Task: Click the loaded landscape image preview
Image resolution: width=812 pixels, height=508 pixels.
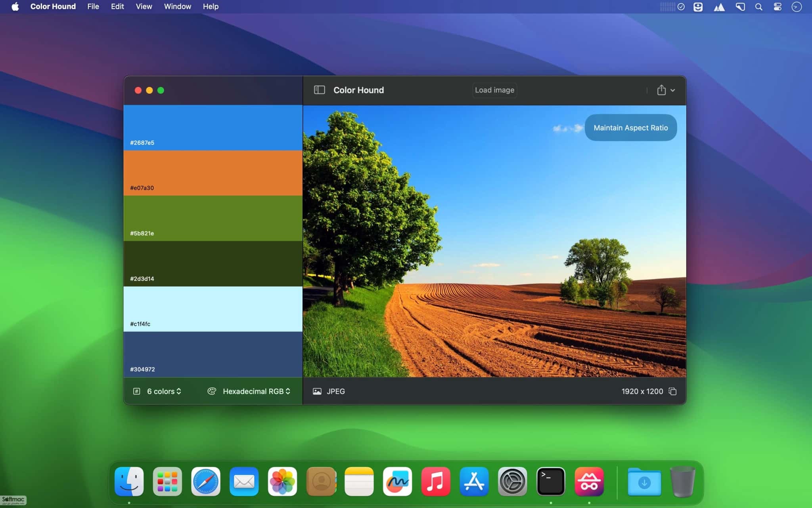Action: click(x=494, y=241)
